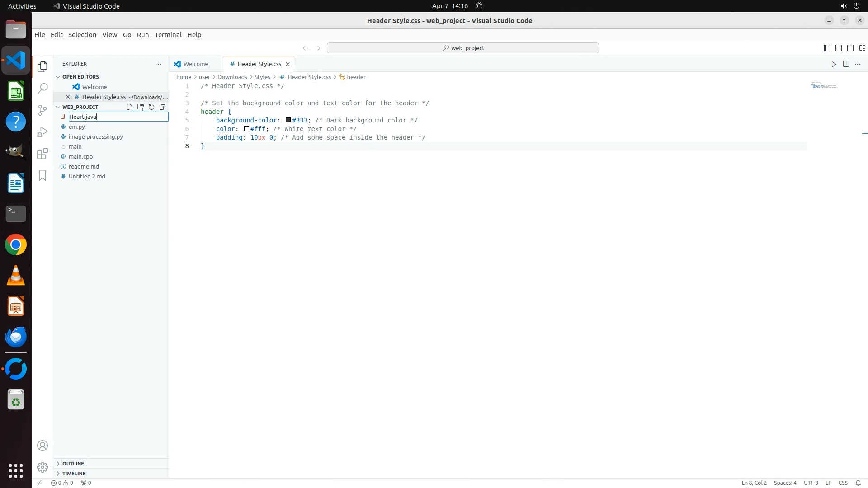868x488 pixels.
Task: Toggle the primary side bar visibility
Action: (826, 48)
